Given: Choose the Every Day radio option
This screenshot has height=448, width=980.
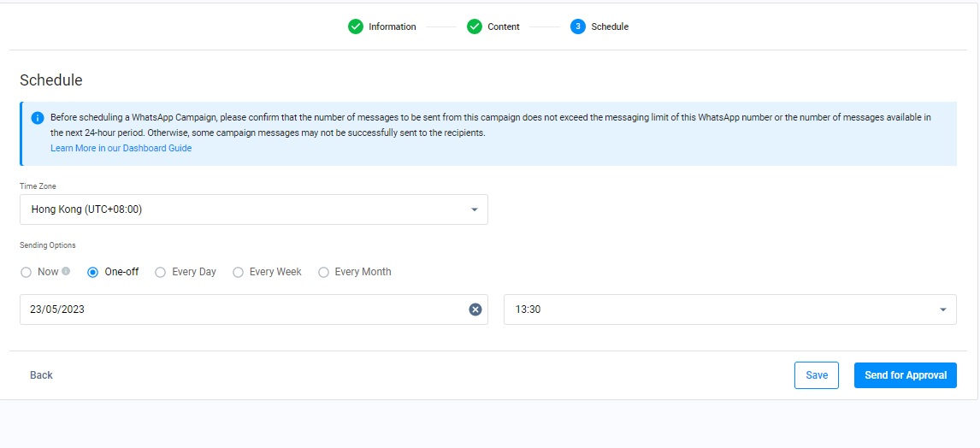Looking at the screenshot, I should tap(161, 273).
